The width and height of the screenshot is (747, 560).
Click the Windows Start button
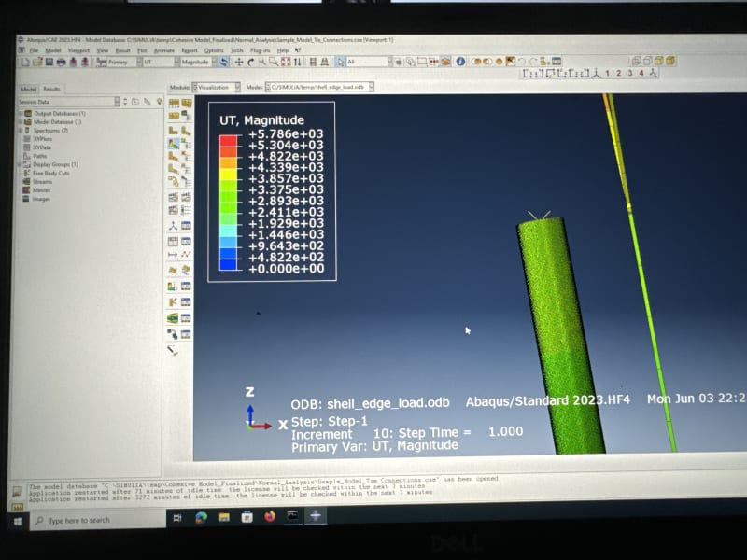[x=18, y=522]
